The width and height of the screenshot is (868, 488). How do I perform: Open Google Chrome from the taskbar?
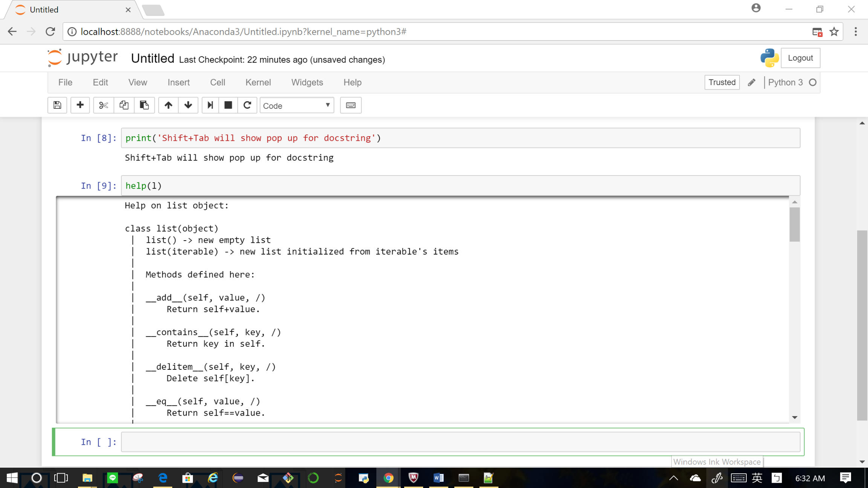click(x=388, y=478)
